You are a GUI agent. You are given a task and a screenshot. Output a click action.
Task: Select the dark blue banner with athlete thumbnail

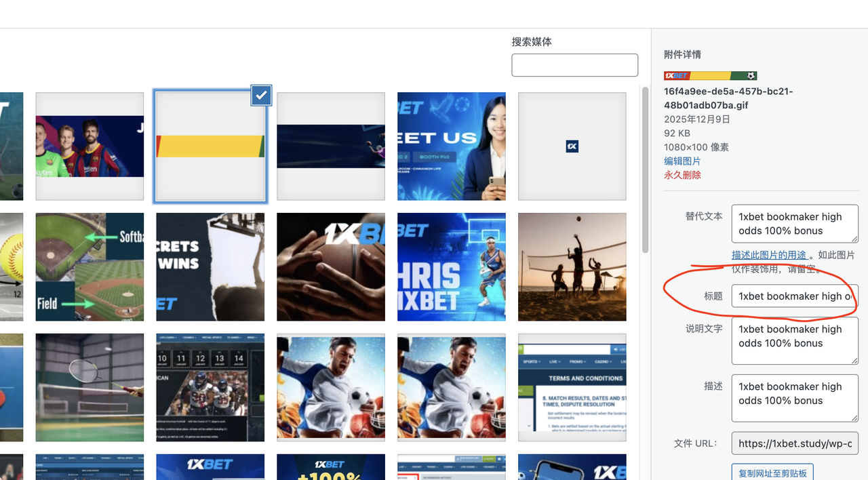point(331,146)
